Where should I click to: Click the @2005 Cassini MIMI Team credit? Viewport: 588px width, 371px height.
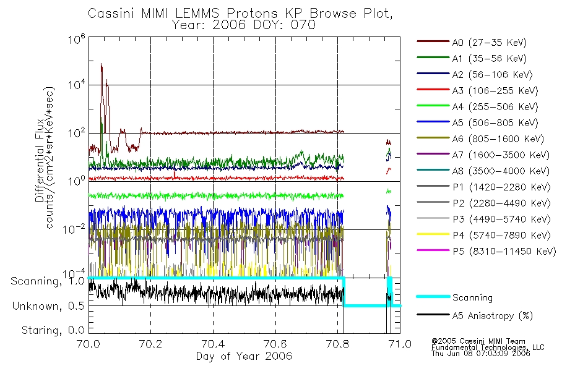pyautogui.click(x=478, y=341)
